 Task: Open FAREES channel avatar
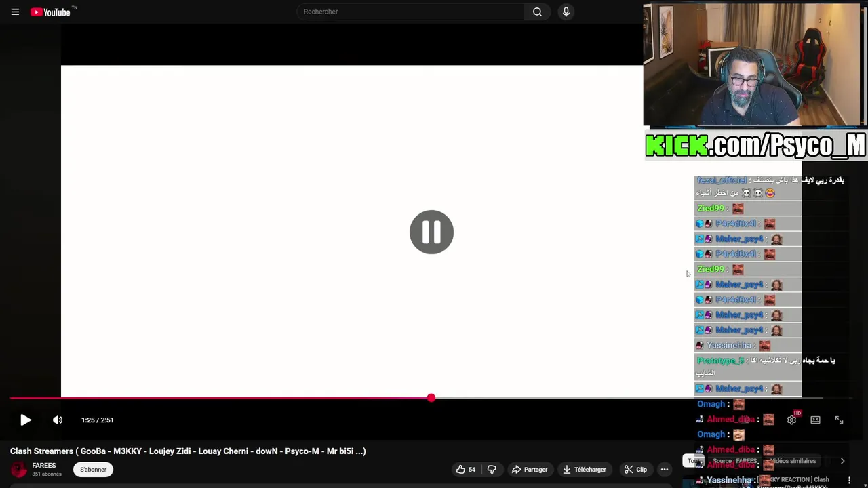(19, 469)
